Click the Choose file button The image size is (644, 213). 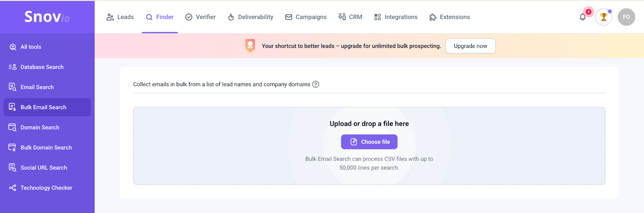click(369, 142)
